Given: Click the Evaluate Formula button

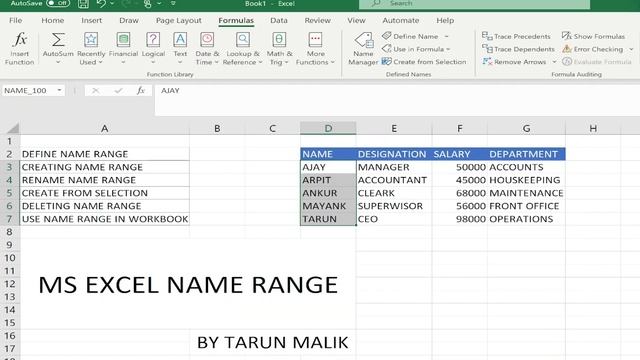Looking at the screenshot, I should (597, 62).
